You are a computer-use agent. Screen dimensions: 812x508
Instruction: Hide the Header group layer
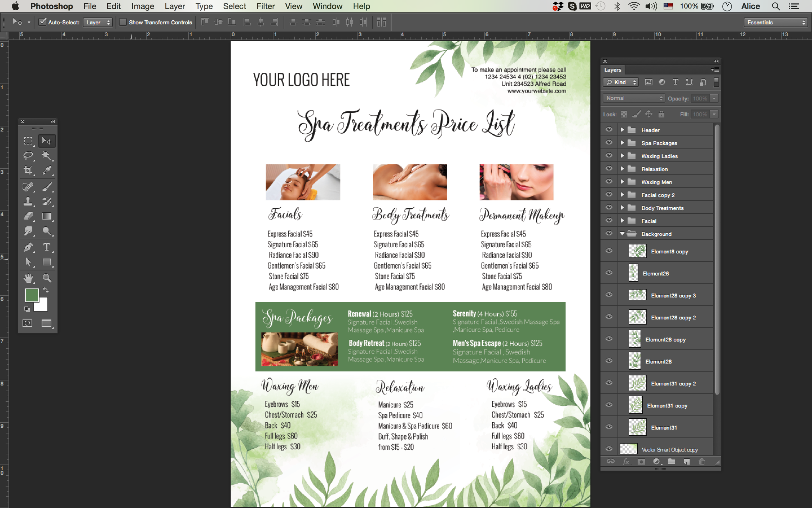click(x=609, y=130)
